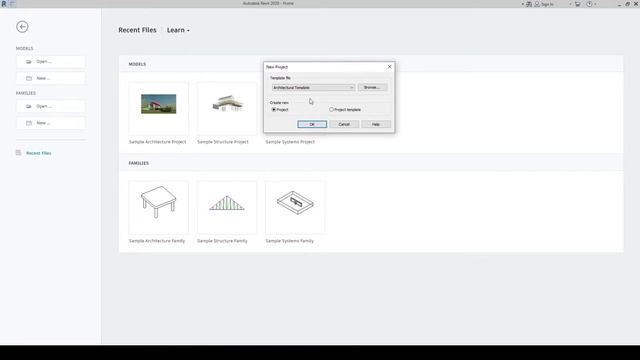Viewport: 640px width, 360px height.
Task: Click the Sample Architecture Family label
Action: click(157, 241)
